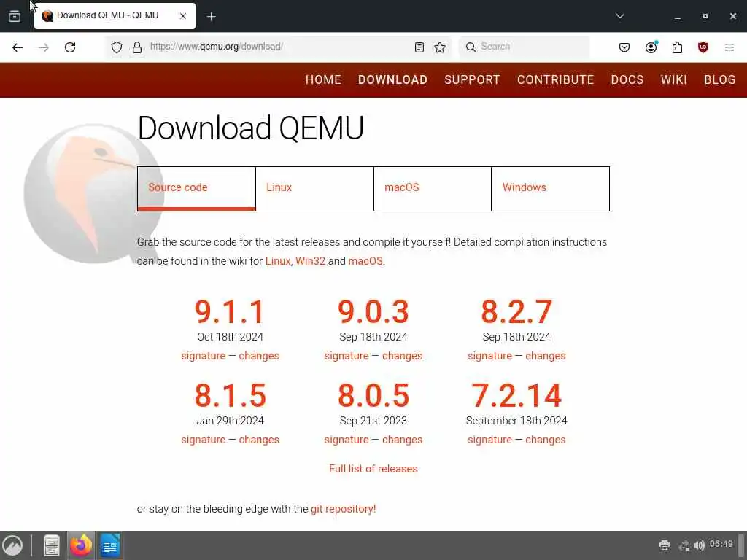The image size is (747, 560).
Task: Open the tracking protection shield icon
Action: (x=117, y=47)
